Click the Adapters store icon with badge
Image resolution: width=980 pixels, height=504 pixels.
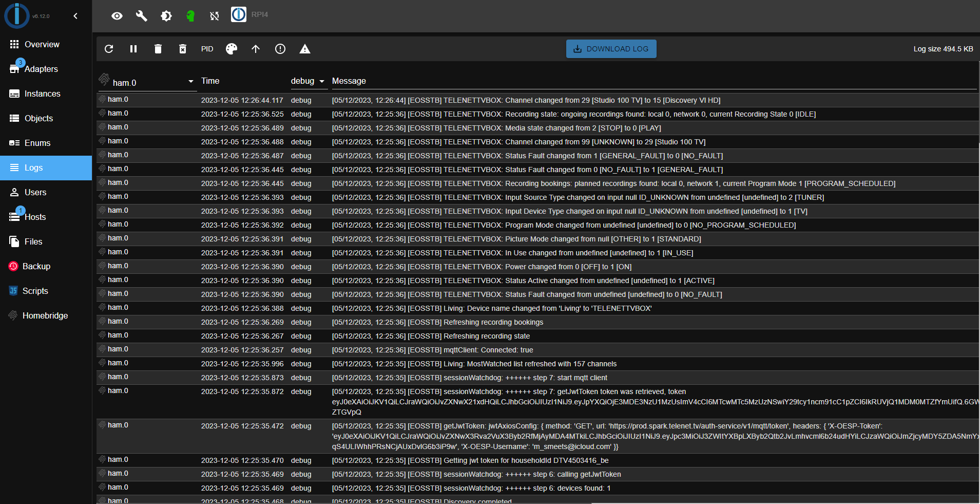14,68
